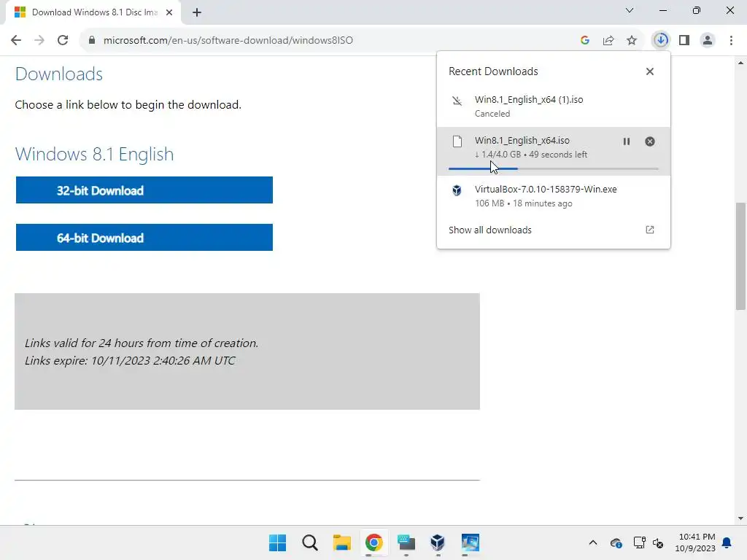The height and width of the screenshot is (560, 747).
Task: Bookmark this page with the star icon
Action: click(x=632, y=40)
